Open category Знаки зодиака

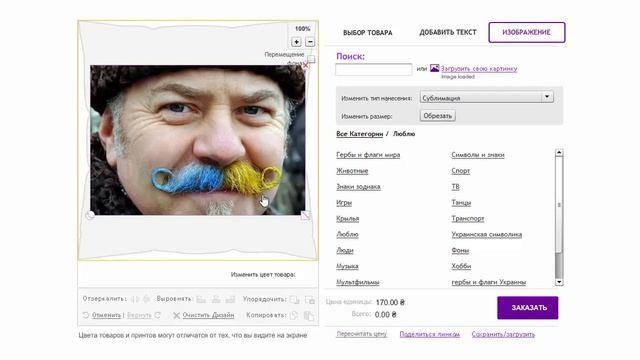click(358, 187)
